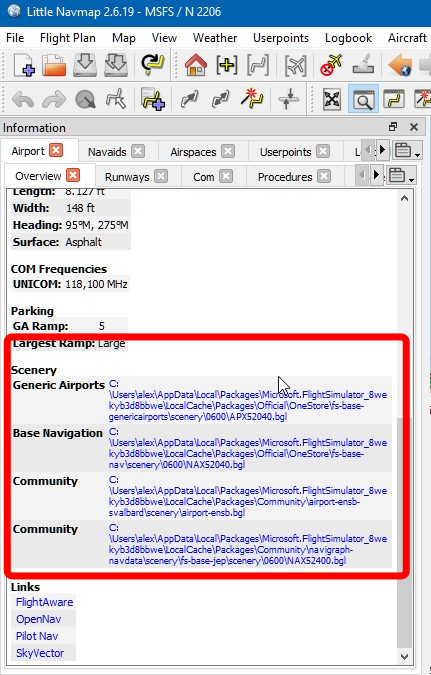Open the File menu
This screenshot has width=431, height=675.
click(15, 38)
